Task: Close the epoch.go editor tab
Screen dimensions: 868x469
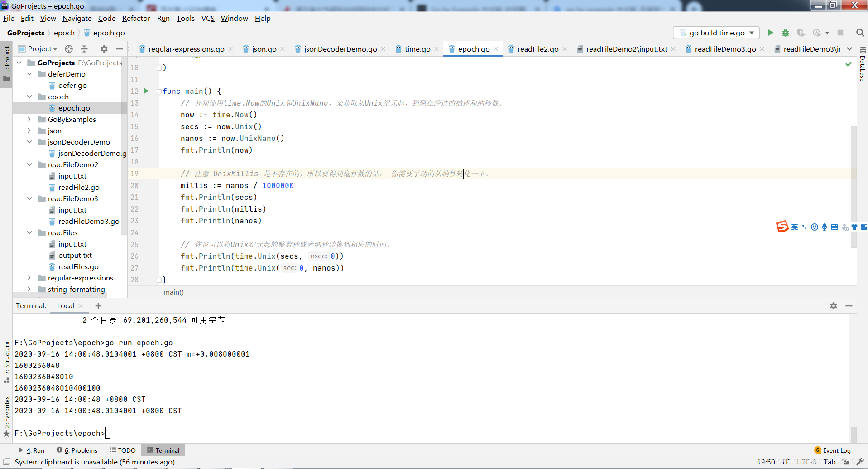Action: (496, 49)
